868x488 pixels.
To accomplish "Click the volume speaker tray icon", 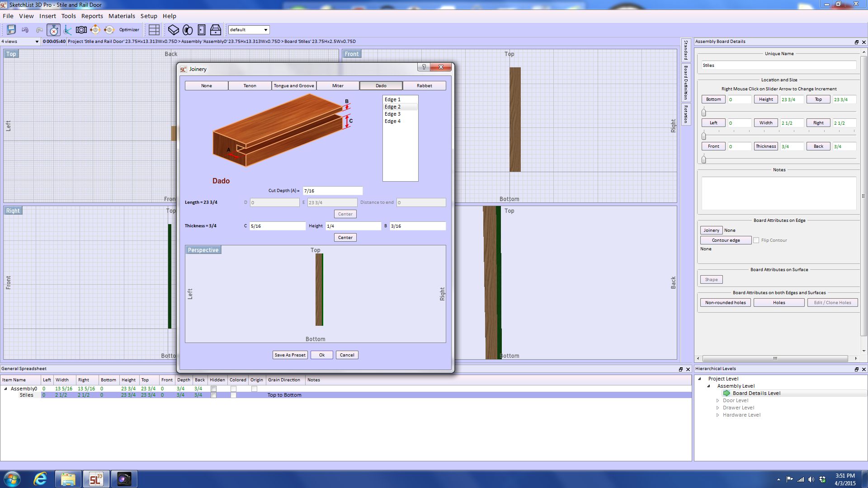I will pos(811,479).
